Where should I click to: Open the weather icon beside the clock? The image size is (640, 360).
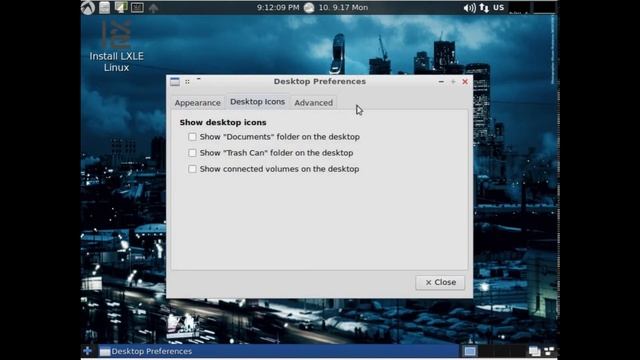(309, 8)
